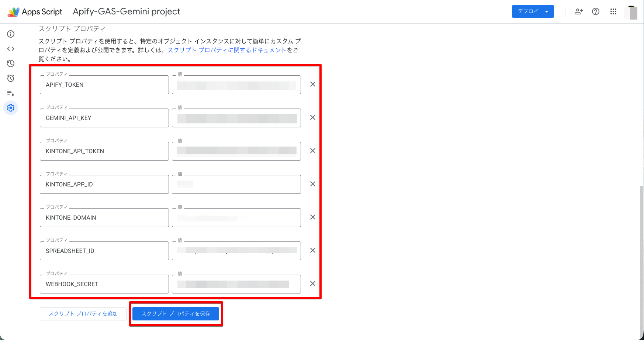Image resolution: width=644 pixels, height=340 pixels.
Task: Click スクリプト プロパティを保存 button
Action: pos(176,314)
